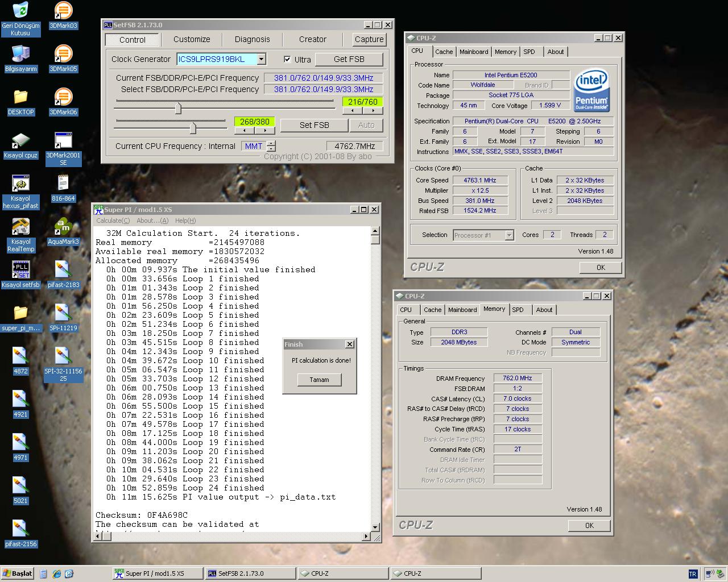Click the 216/760 green value box
Screen dimensions: 728x582
tap(362, 102)
